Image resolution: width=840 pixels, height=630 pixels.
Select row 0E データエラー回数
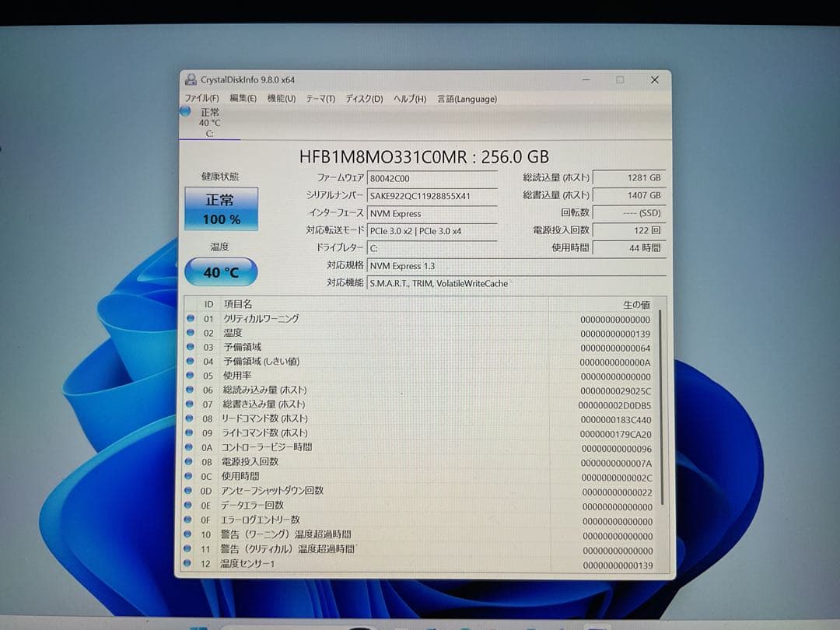coord(420,506)
